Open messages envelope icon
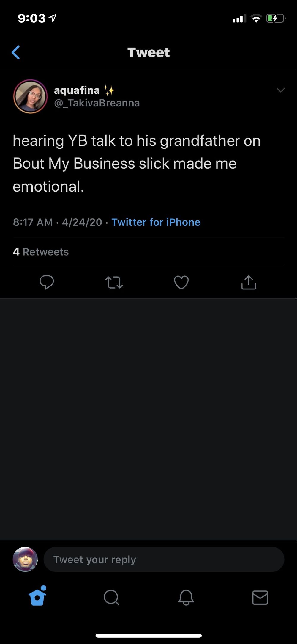Screen dimensions: 297x644 coord(260,597)
